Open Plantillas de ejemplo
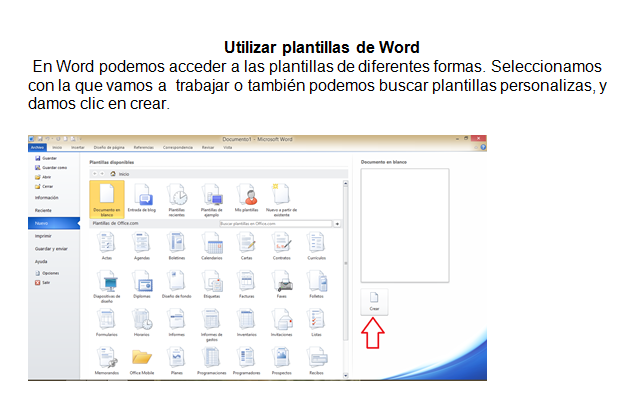Image resolution: width=625 pixels, height=419 pixels. 212,199
